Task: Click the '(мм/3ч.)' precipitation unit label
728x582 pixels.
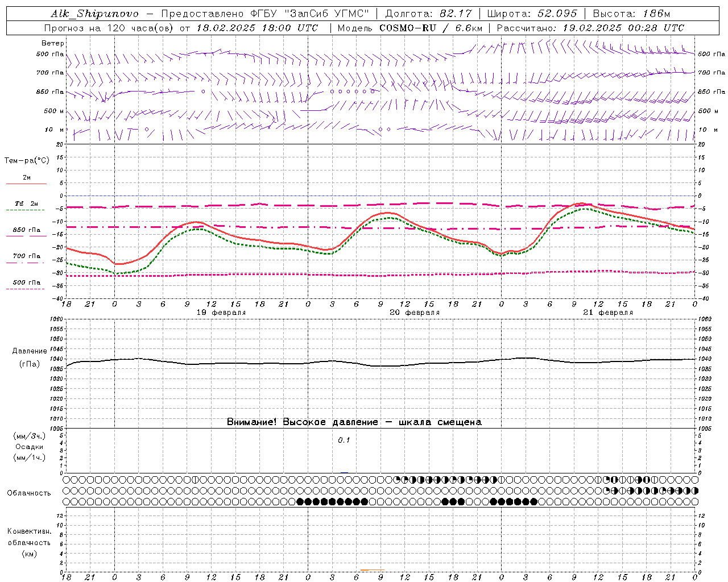Action: pos(30,436)
